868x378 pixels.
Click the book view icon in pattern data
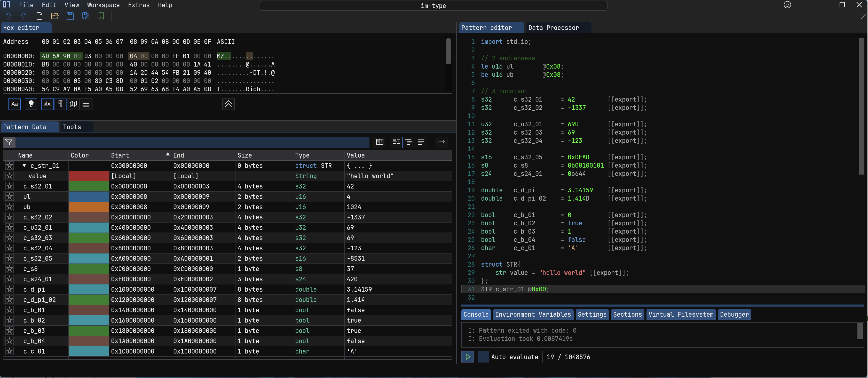380,142
